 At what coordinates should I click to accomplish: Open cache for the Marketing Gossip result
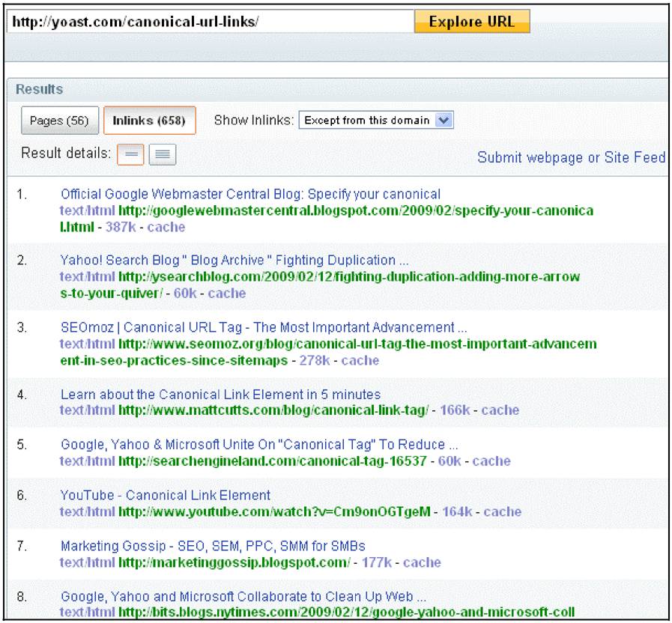pyautogui.click(x=422, y=562)
